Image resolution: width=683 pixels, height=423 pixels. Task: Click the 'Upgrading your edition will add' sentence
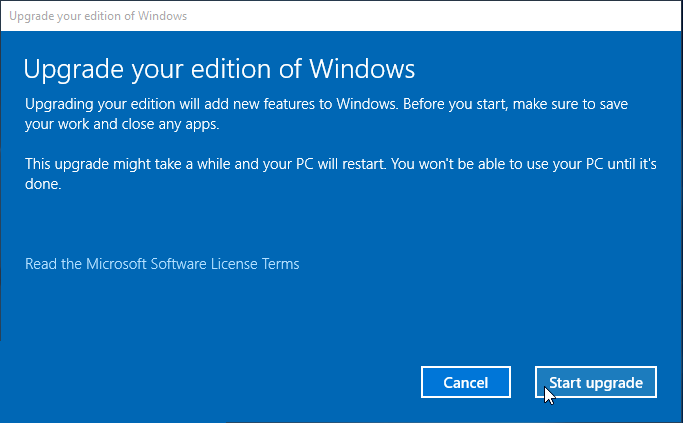[212, 104]
